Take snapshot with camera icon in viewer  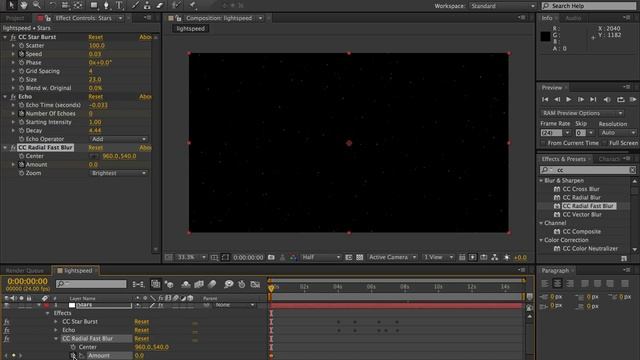[x=271, y=257]
